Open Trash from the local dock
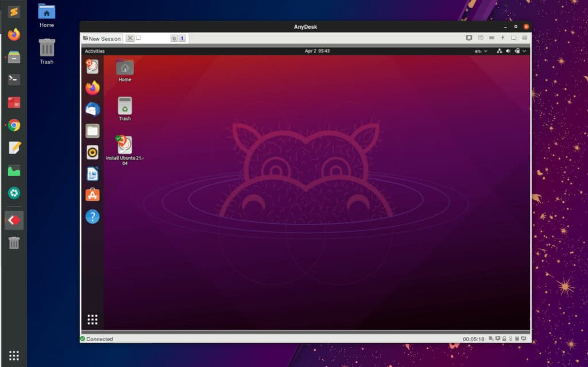Viewport: 588px width, 367px height. pos(14,243)
